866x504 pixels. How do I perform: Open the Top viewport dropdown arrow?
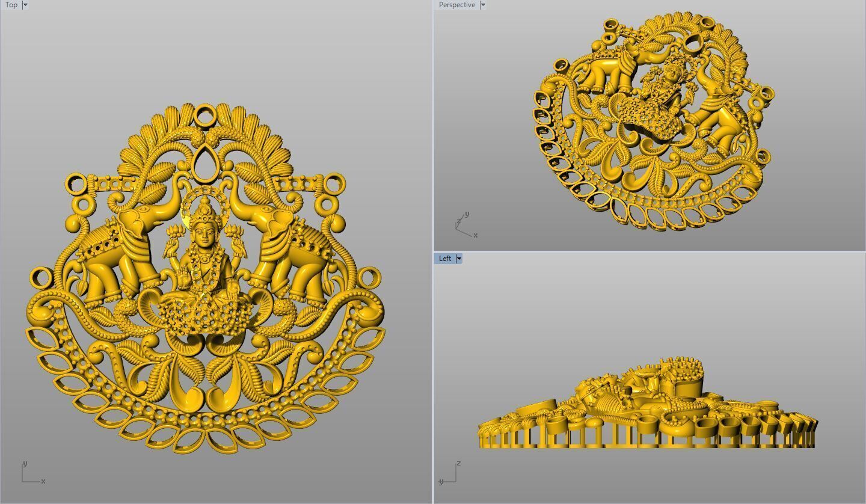coord(25,5)
